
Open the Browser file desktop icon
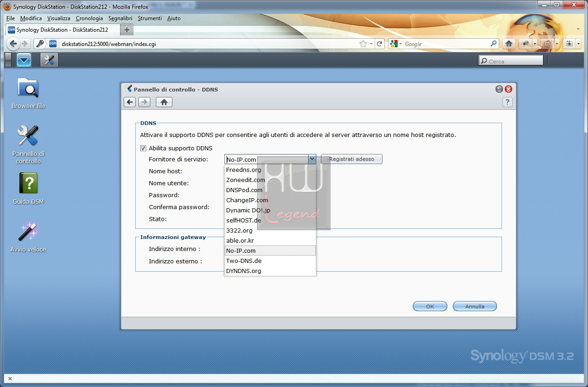(28, 93)
